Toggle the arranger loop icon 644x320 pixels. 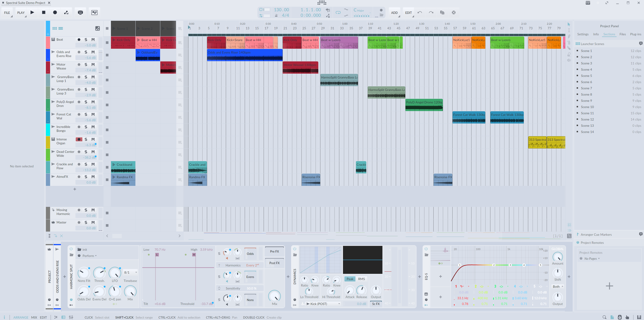(338, 12)
